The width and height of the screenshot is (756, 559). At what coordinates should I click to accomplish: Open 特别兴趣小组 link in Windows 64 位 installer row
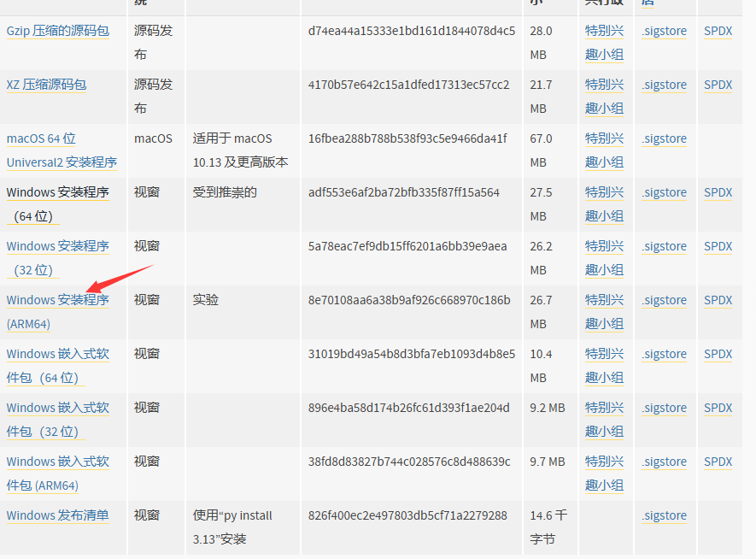(604, 204)
